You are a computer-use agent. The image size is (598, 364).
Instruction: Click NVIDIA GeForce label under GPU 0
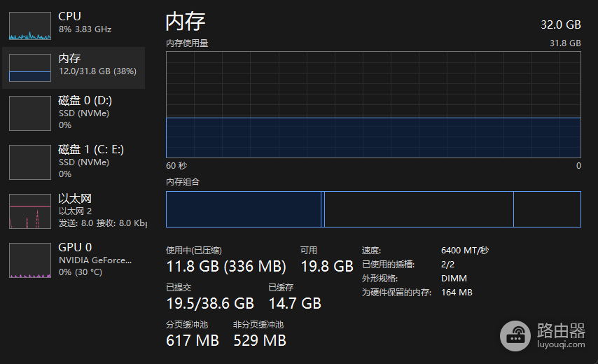pos(95,260)
